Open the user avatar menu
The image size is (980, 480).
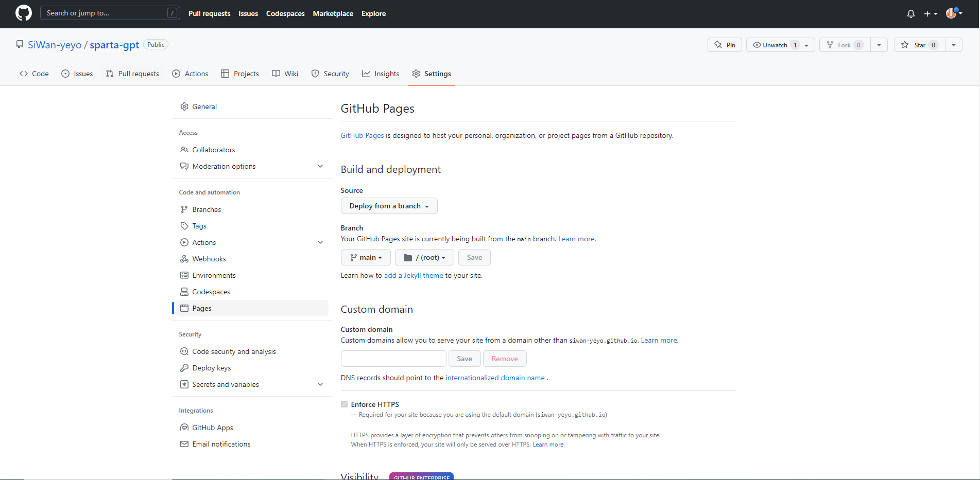(x=954, y=13)
